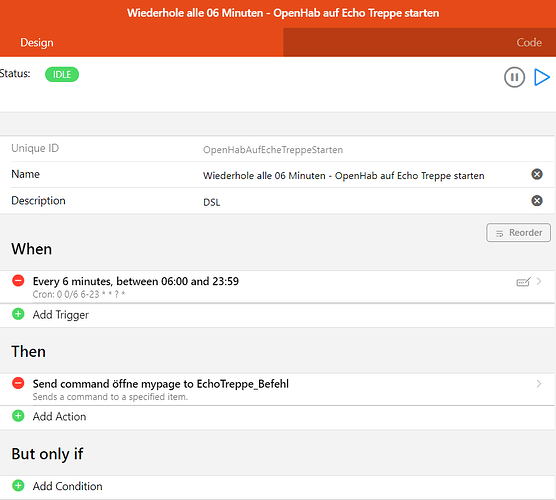Clear the Description field with the X icon
The width and height of the screenshot is (556, 500).
tap(537, 201)
